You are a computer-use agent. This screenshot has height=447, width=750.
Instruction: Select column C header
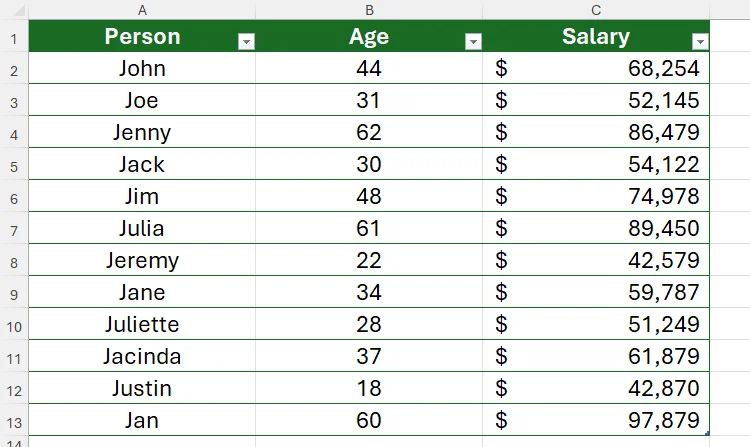pyautogui.click(x=596, y=10)
